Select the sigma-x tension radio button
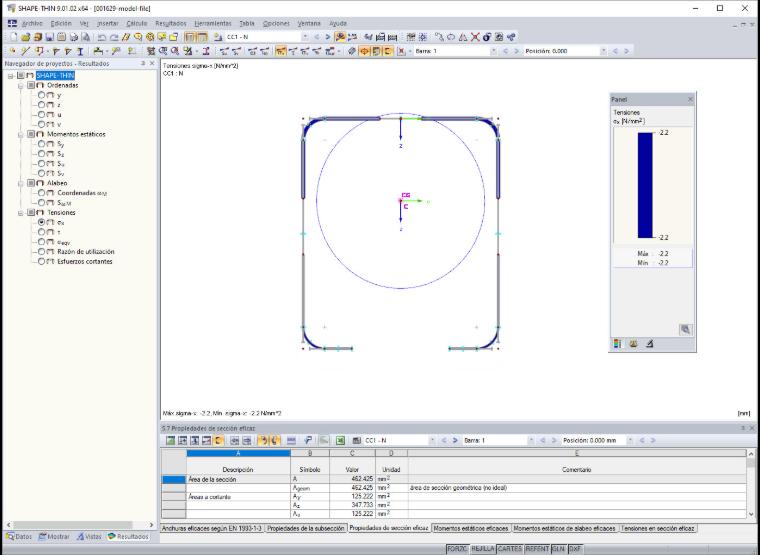Screen dimensions: 760x555 [x=42, y=222]
